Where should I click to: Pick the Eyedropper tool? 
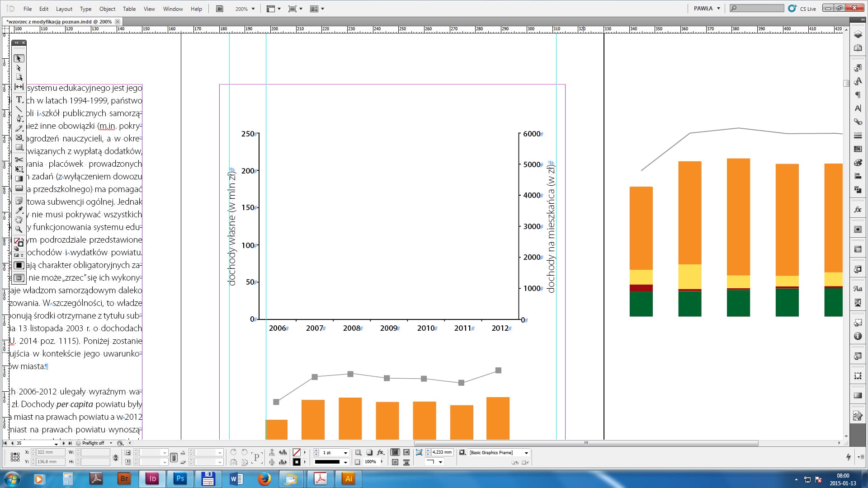tap(19, 210)
